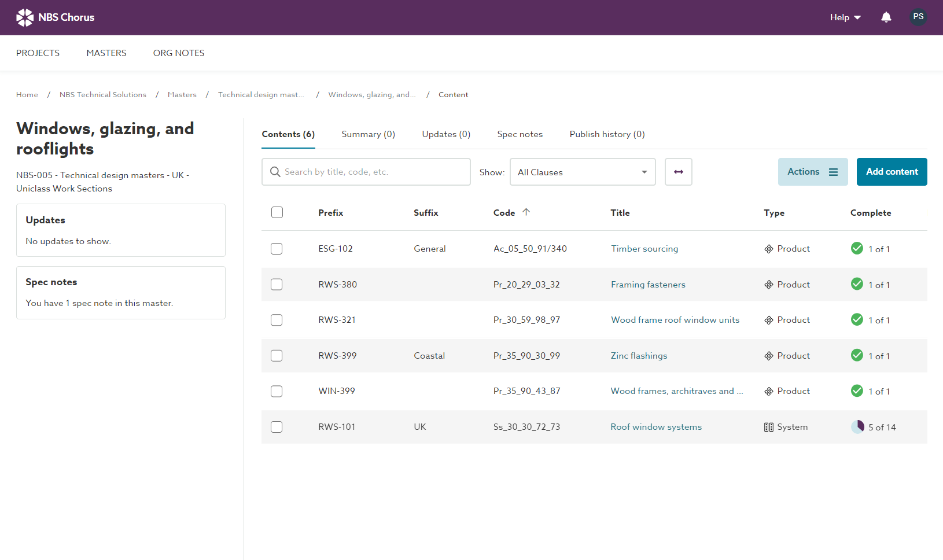Screen dimensions: 943x560
Task: Click green complete check for Timber sourcing
Action: coord(857,248)
